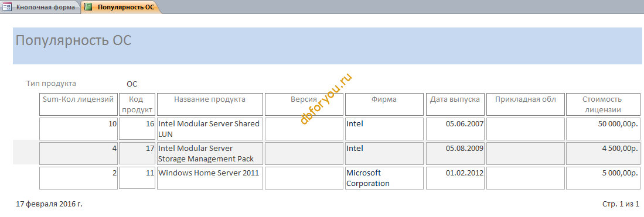Click the Microsoft Corporation firm cell
This screenshot has height=217, width=644.
[384, 178]
